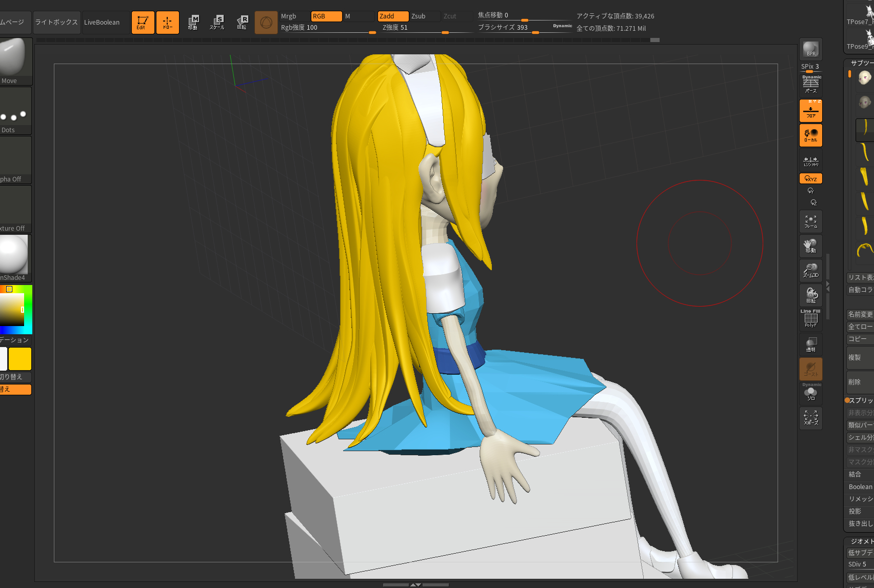Activate the Scale (スケール) S transform tool
Image resolution: width=874 pixels, height=588 pixels.
coord(217,23)
